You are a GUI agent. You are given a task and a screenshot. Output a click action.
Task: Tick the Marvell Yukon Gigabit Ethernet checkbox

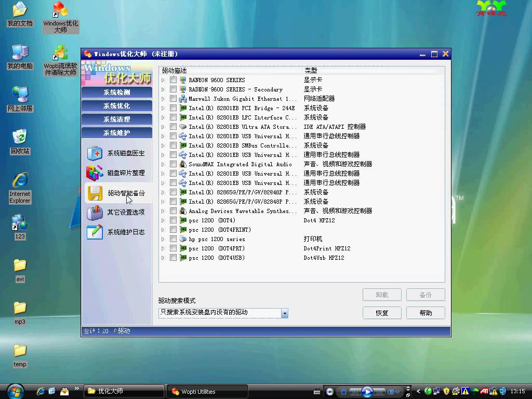[173, 99]
